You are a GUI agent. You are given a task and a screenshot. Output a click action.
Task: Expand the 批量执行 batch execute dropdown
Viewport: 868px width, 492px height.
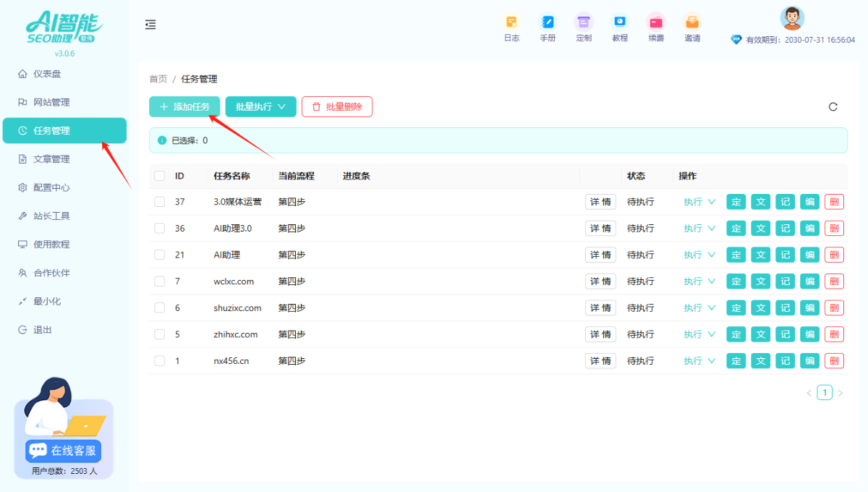261,106
